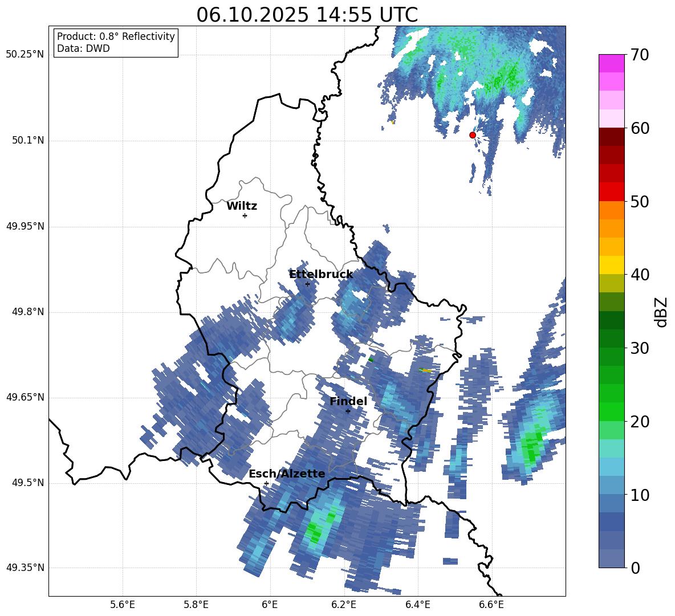Screen dimensions: 675x616
Task: Pick the light blue colorbar segment above 10
Action: 611,467
